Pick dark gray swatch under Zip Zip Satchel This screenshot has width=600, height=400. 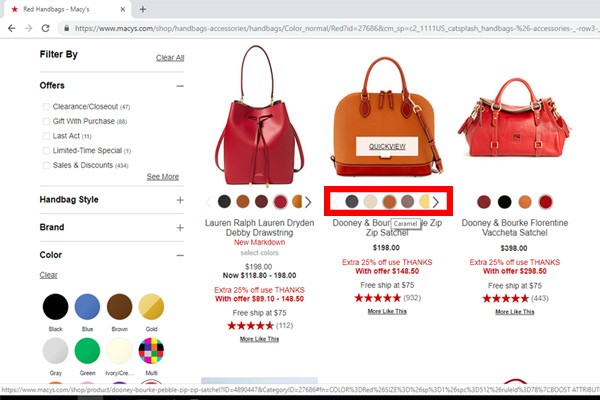point(352,201)
